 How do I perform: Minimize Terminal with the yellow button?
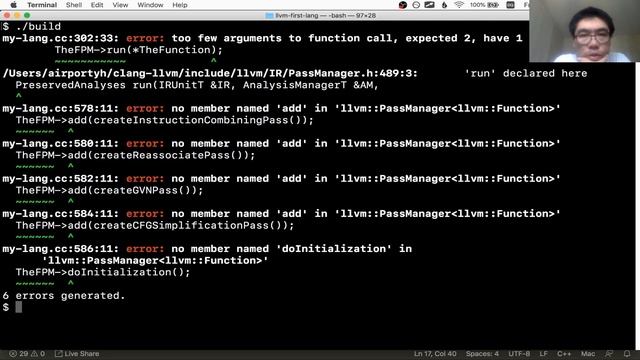pyautogui.click(x=17, y=15)
